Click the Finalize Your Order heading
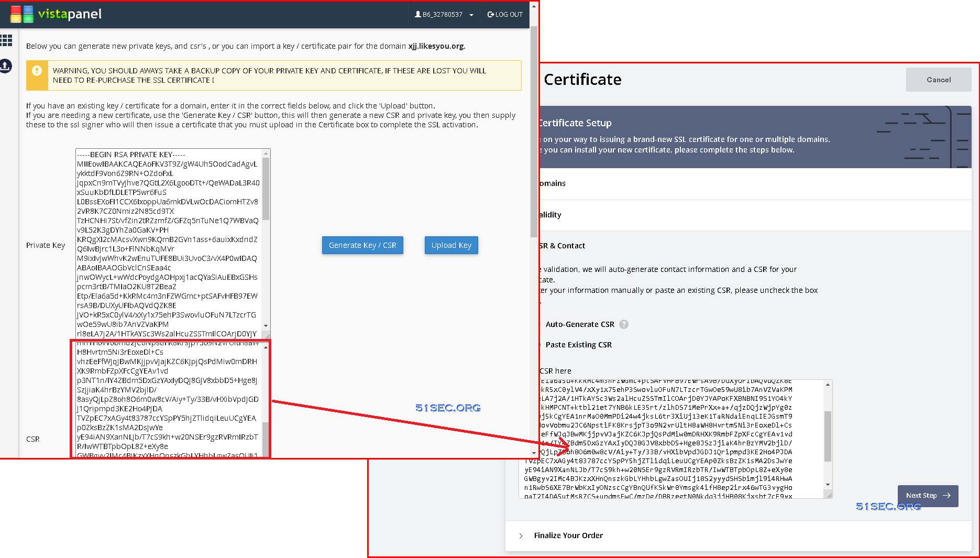 (x=568, y=535)
